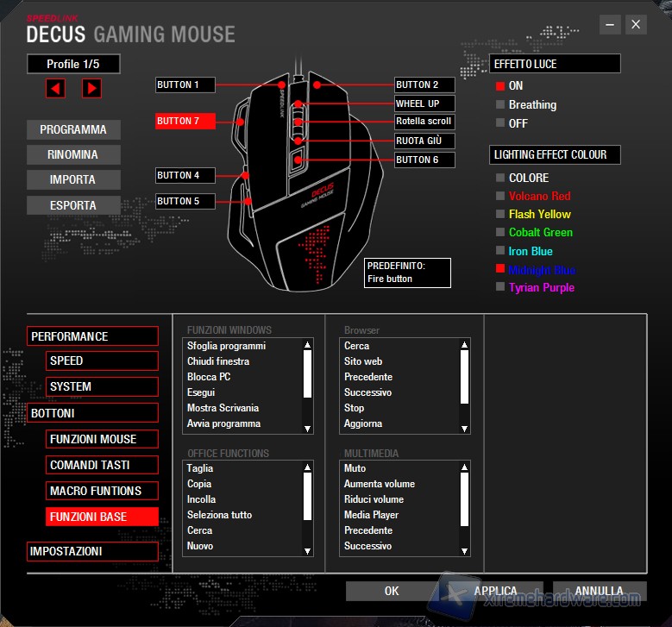The image size is (672, 627).
Task: Select the BUTTON 6 mouse label
Action: [x=424, y=160]
